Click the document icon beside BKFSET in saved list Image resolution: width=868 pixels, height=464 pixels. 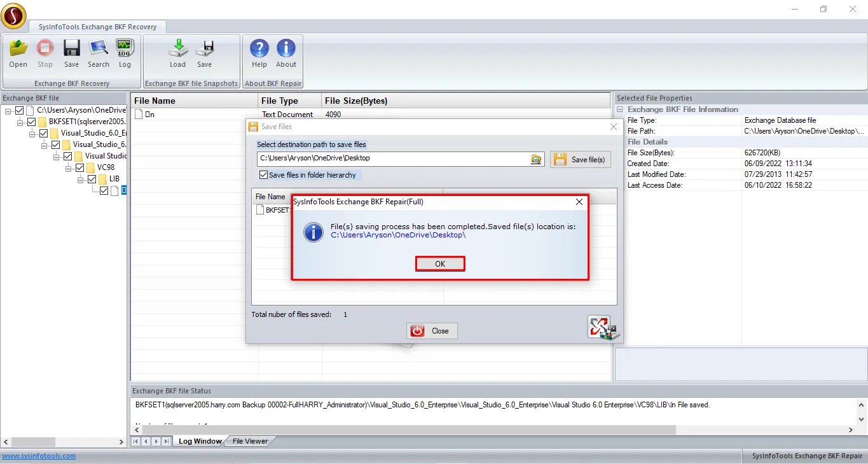(259, 210)
